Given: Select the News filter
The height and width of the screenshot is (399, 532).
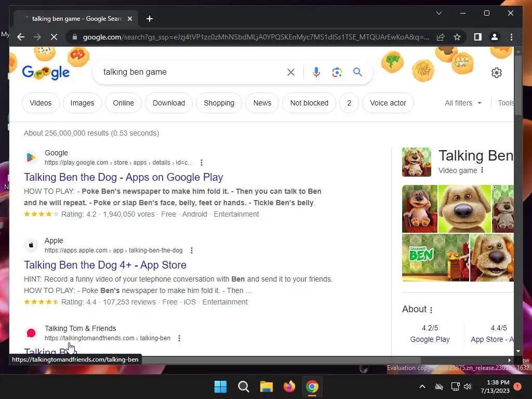Looking at the screenshot, I should point(262,103).
